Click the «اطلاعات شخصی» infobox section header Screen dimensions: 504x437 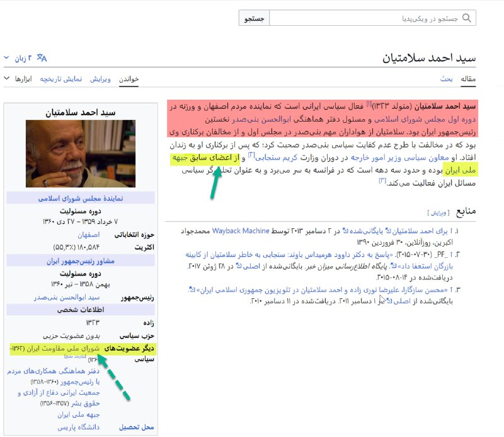[x=81, y=310]
